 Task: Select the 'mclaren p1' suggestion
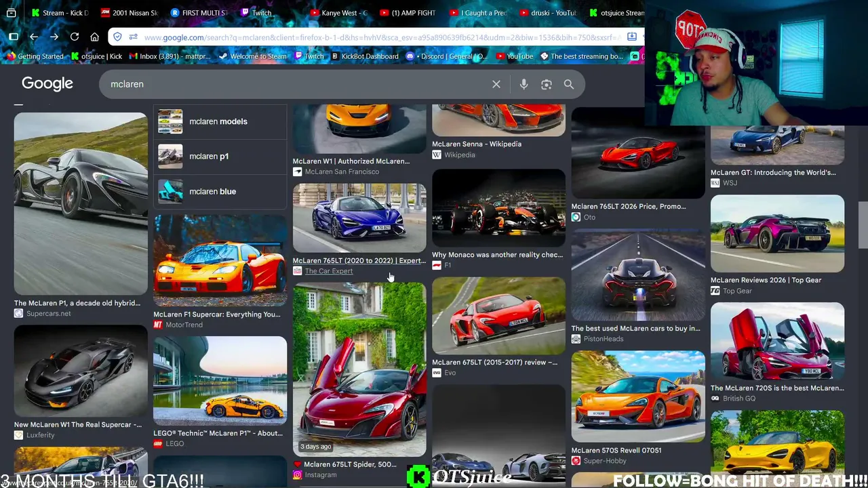220,156
